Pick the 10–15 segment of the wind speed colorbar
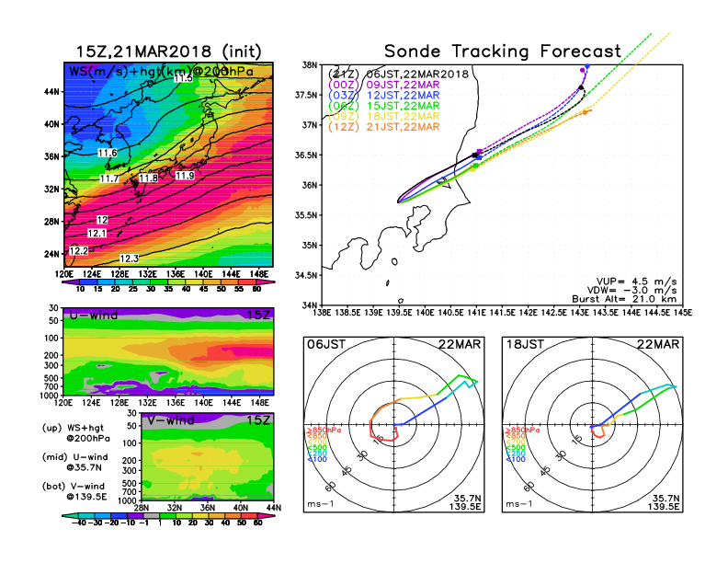 pos(88,282)
